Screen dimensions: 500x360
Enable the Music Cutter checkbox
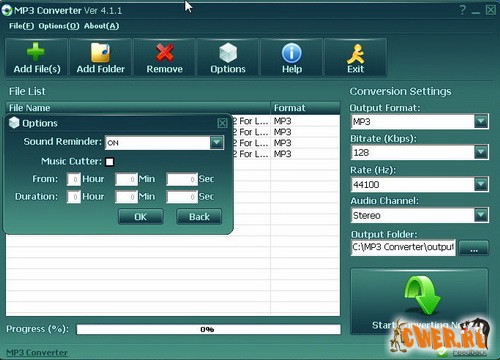(109, 162)
